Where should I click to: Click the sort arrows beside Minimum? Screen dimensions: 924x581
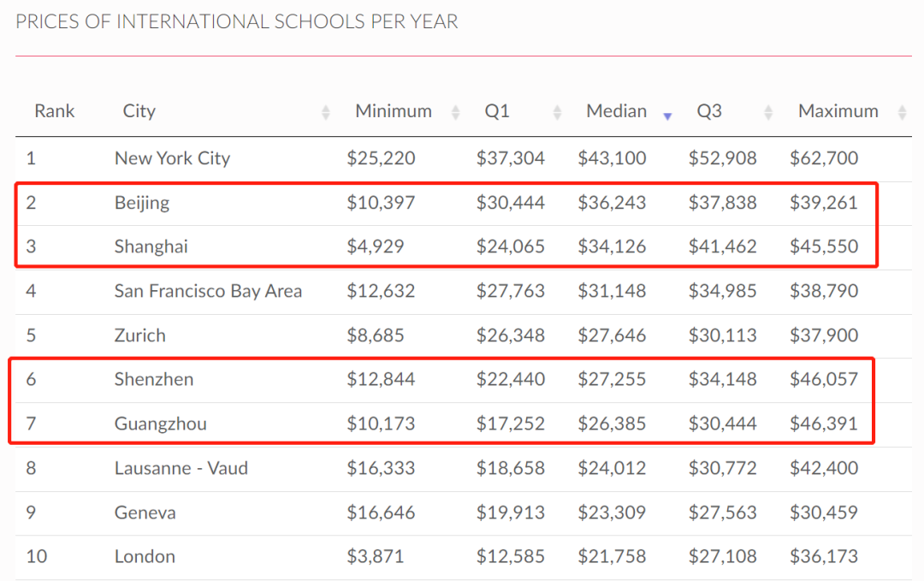click(x=455, y=112)
